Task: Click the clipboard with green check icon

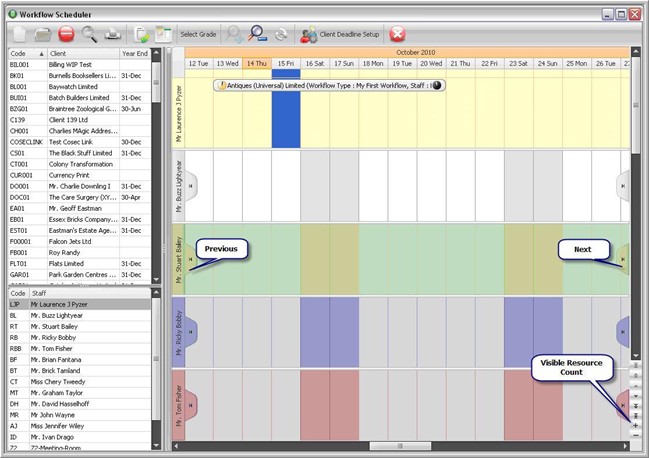Action: point(141,34)
